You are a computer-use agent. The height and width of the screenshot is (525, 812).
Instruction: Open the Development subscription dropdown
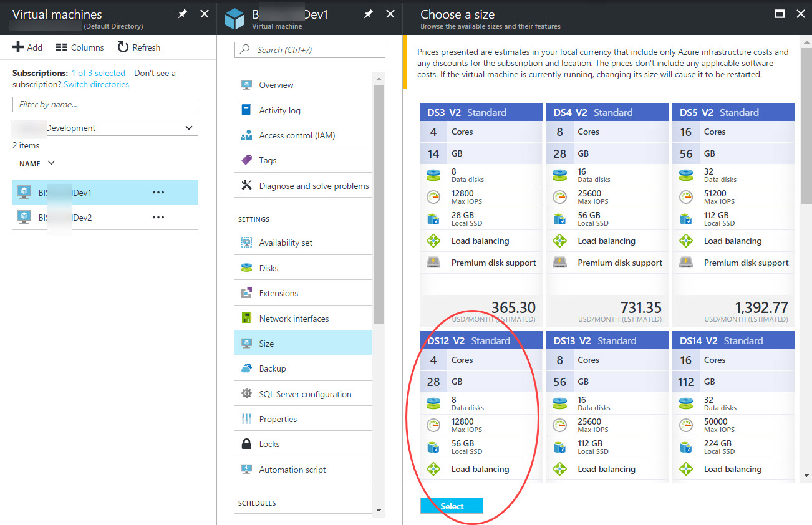point(105,128)
